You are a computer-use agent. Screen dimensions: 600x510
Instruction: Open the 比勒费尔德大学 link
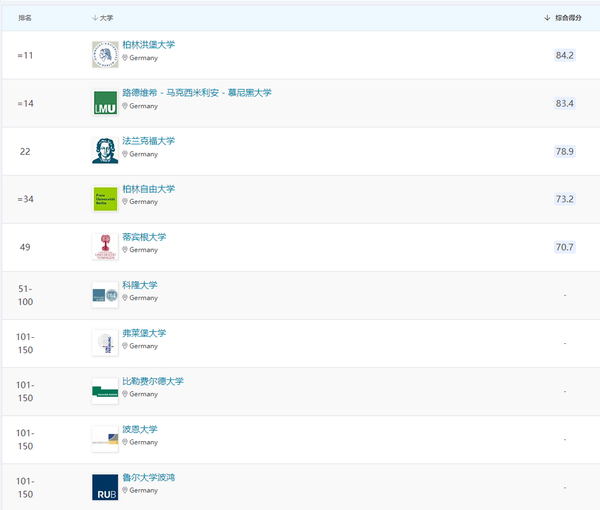coord(153,381)
